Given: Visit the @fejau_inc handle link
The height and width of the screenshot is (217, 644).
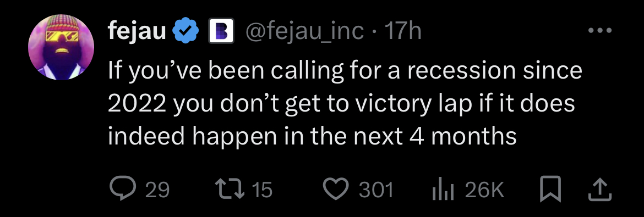Looking at the screenshot, I should [x=304, y=31].
